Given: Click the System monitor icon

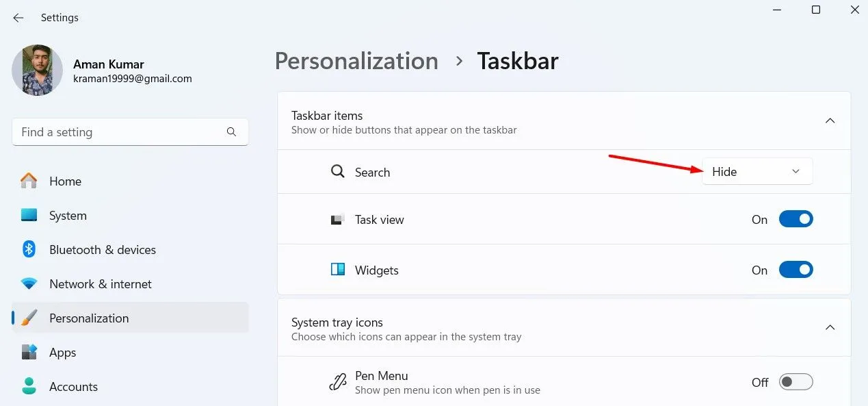Looking at the screenshot, I should (x=29, y=216).
